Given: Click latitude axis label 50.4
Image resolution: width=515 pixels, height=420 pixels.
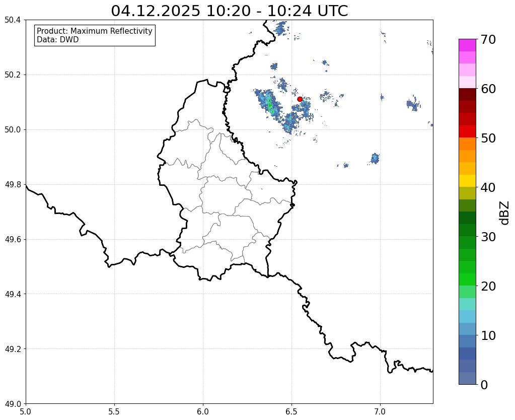Looking at the screenshot, I should pos(13,20).
